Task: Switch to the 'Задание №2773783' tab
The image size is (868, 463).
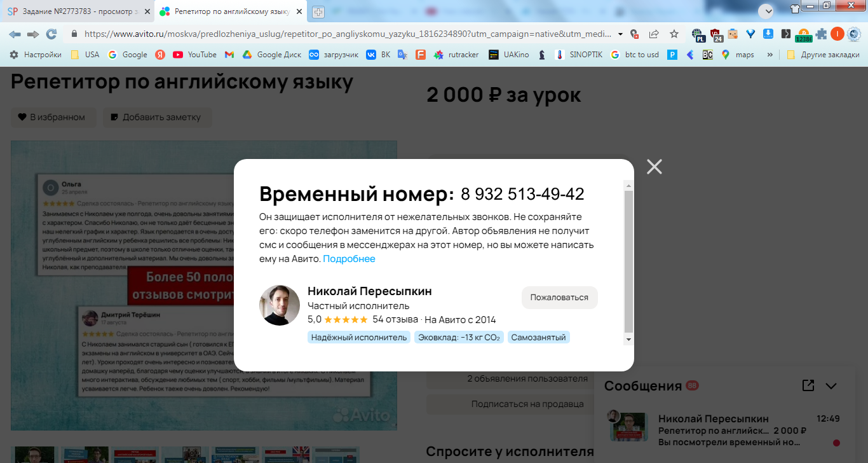Action: pyautogui.click(x=77, y=11)
